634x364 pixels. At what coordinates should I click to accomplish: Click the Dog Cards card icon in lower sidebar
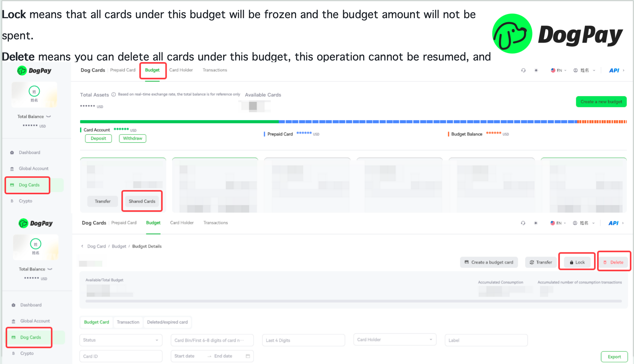[13, 337]
